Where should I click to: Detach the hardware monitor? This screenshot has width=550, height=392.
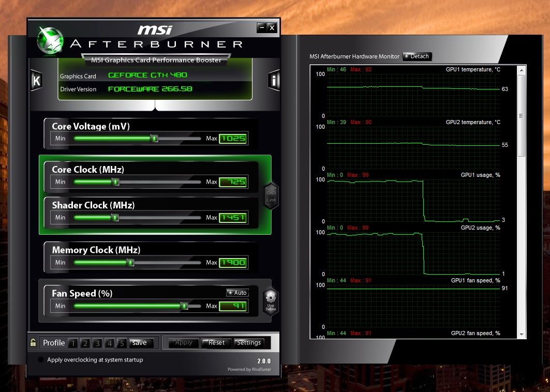(417, 56)
